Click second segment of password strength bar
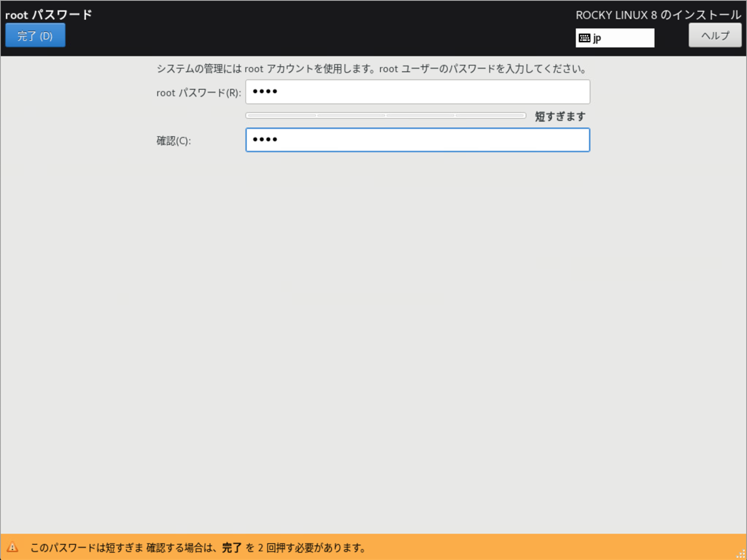Viewport: 747px width, 560px height. [x=351, y=116]
